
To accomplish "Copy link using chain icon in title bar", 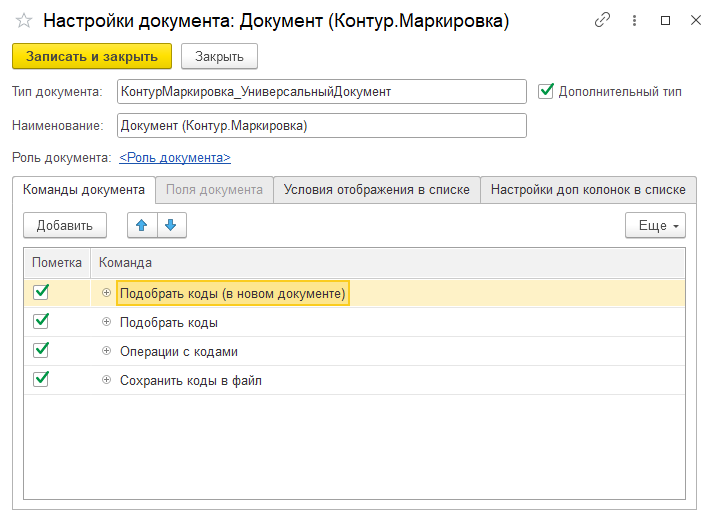I will 602,20.
